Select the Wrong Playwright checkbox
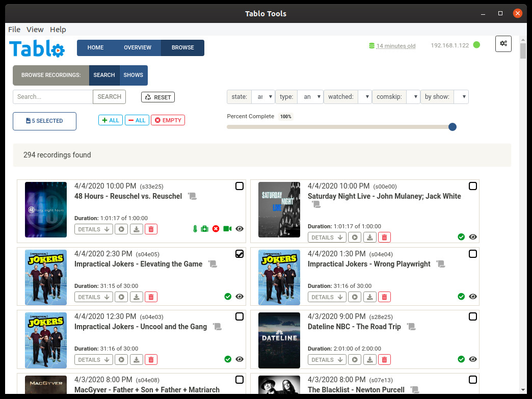 472,254
